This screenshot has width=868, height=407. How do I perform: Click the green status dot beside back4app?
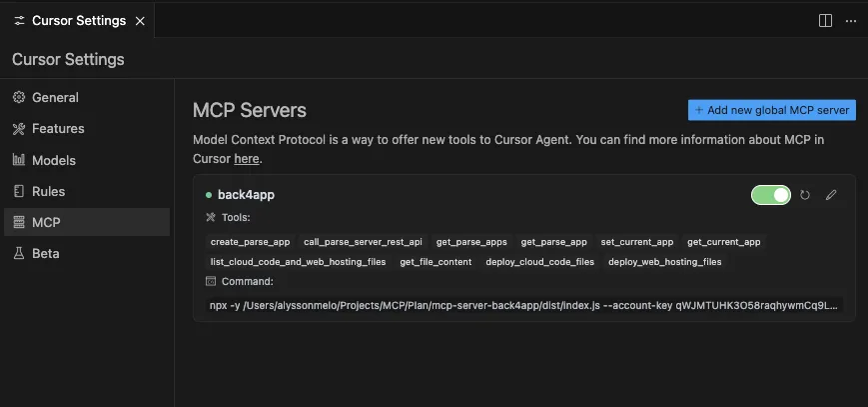click(x=209, y=195)
